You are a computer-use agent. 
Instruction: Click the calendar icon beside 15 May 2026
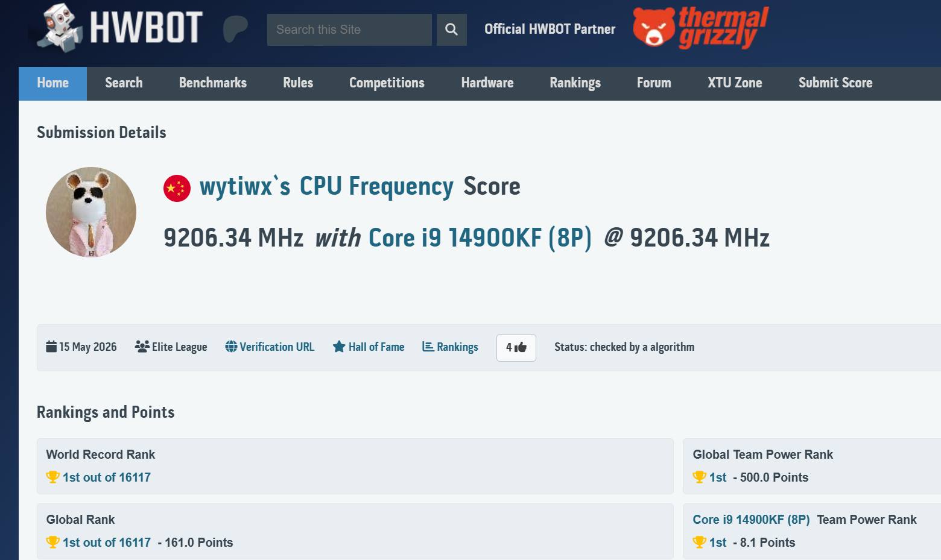51,347
